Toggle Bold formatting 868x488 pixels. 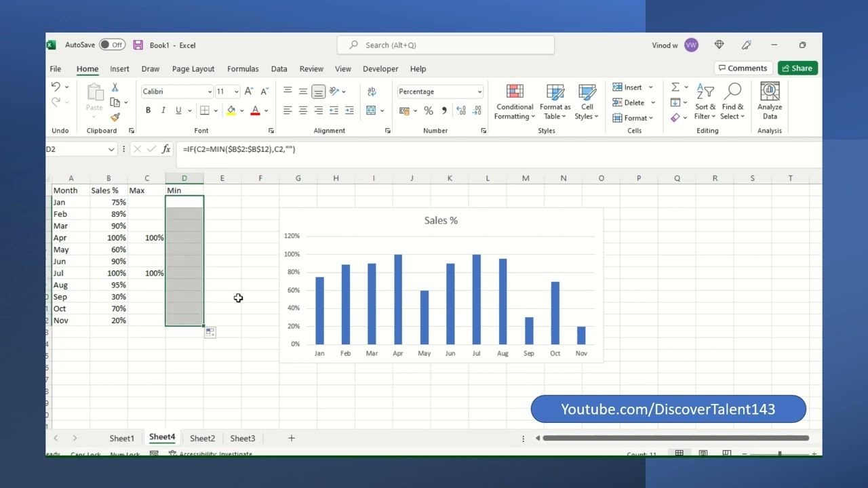(x=148, y=110)
